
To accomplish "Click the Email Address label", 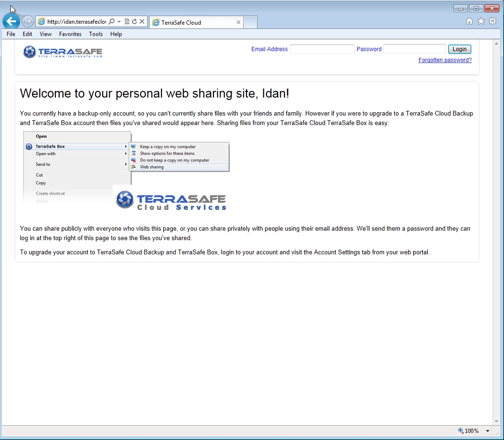I will (x=269, y=49).
